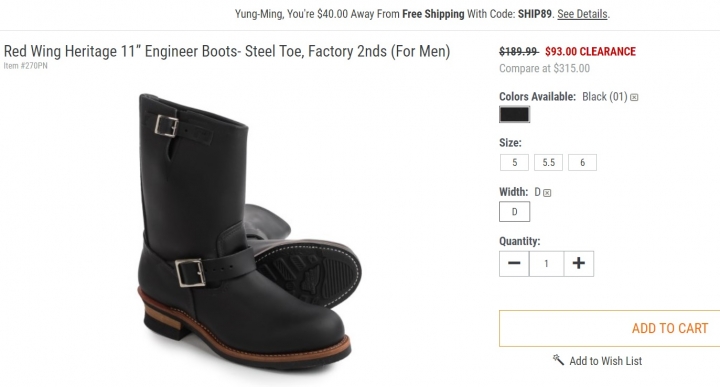This screenshot has height=387, width=720.
Task: Click the engineer boots product image
Action: 248,230
